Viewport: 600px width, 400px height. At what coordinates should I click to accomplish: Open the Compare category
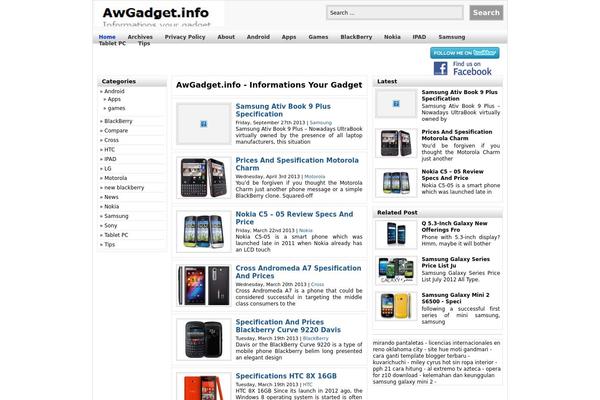click(116, 131)
